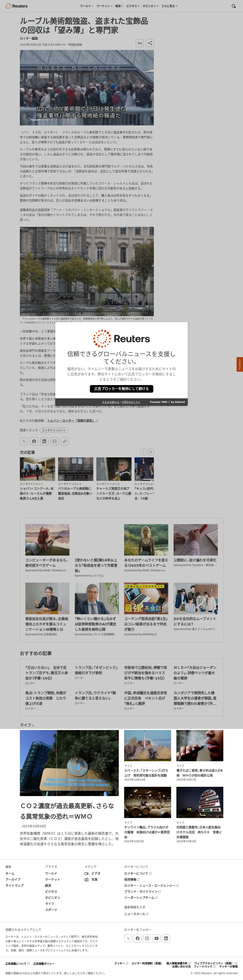Image resolution: width=243 pixels, height=980 pixels.
Task: Open sponsored コーチング型英会話「第1位」 ad
Action: click(x=146, y=609)
